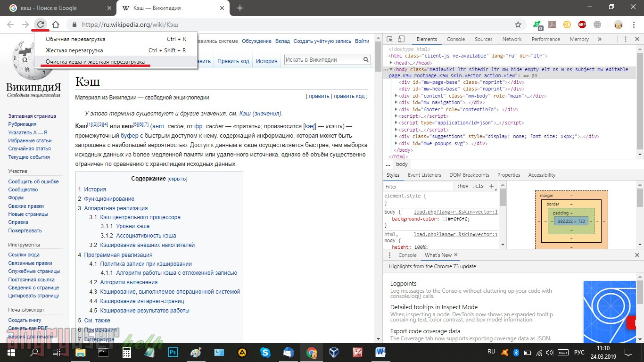Open the Windows Start menu
Image resolution: width=644 pixels, height=362 pixels.
[11, 352]
